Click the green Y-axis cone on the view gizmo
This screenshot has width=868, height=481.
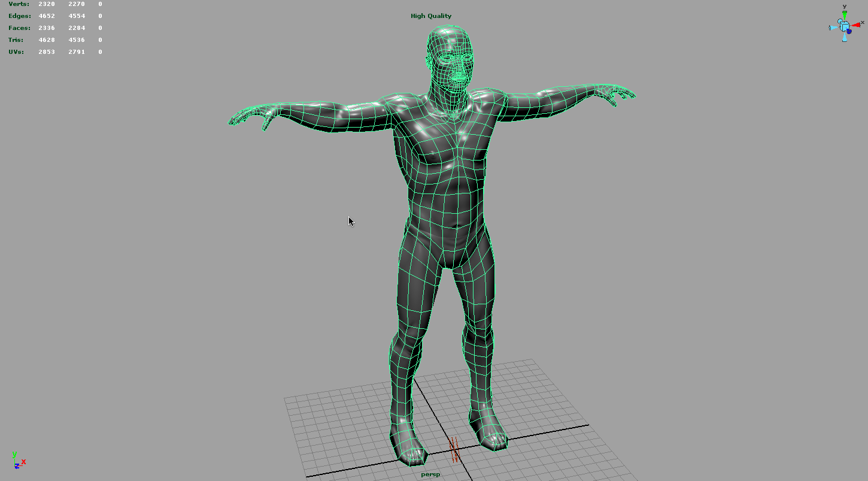tap(845, 15)
